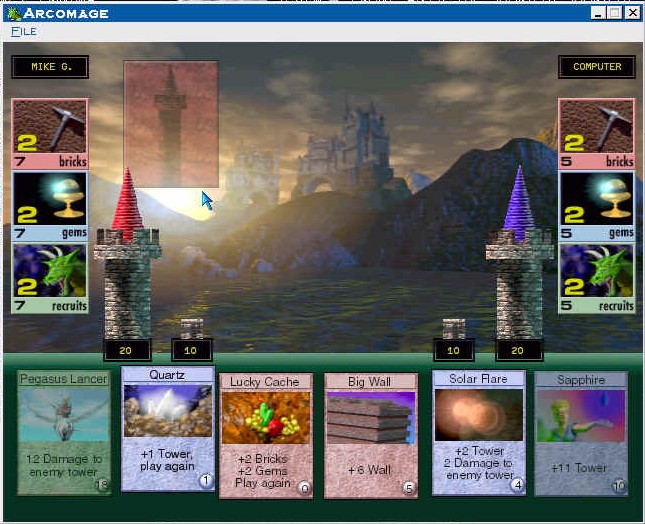This screenshot has width=645, height=524.
Task: Click the red-roofed player tower
Action: [127, 255]
